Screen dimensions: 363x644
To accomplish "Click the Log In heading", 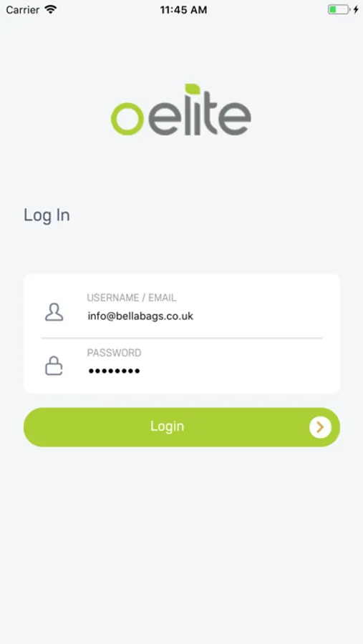I will click(47, 215).
